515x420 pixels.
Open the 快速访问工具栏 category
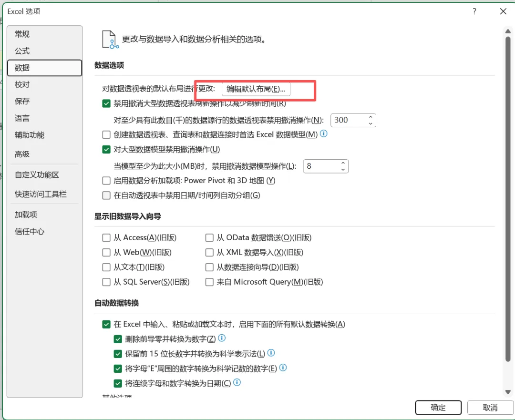[44, 194]
